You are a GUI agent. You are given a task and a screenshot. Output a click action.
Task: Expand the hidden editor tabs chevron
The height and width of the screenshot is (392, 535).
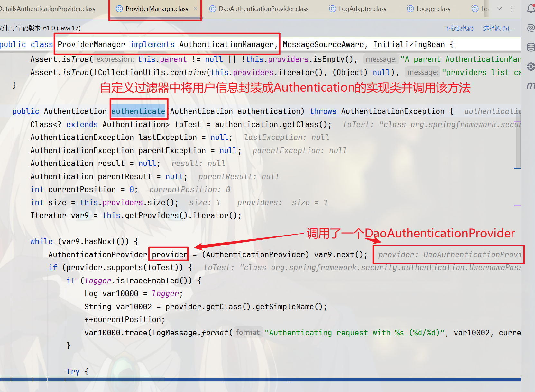point(499,9)
